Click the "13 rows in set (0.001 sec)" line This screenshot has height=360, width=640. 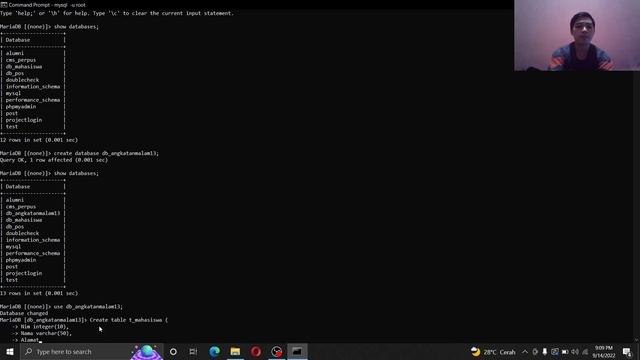pos(39,293)
